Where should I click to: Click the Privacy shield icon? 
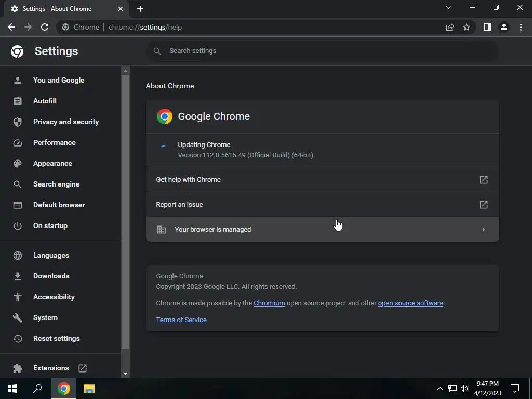[x=17, y=122]
